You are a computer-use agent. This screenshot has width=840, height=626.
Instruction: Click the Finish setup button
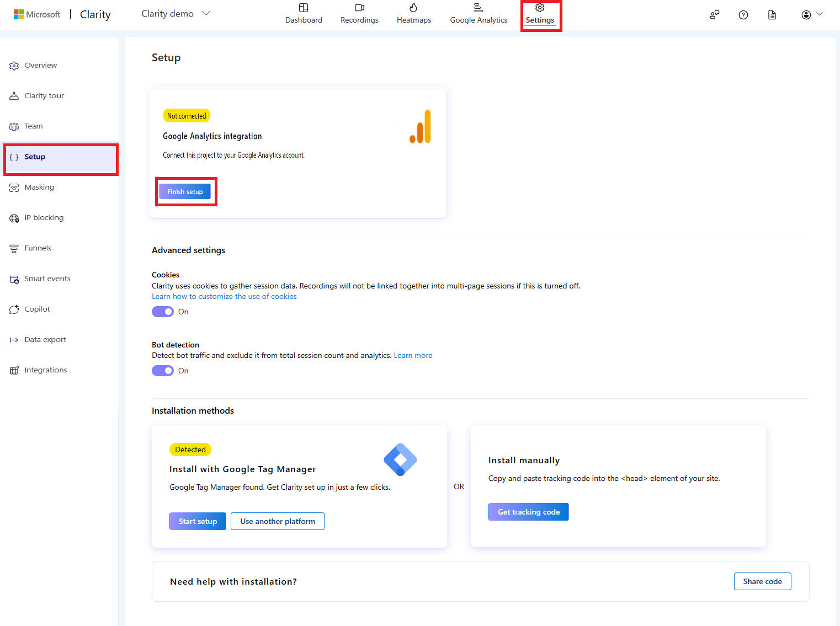[185, 192]
